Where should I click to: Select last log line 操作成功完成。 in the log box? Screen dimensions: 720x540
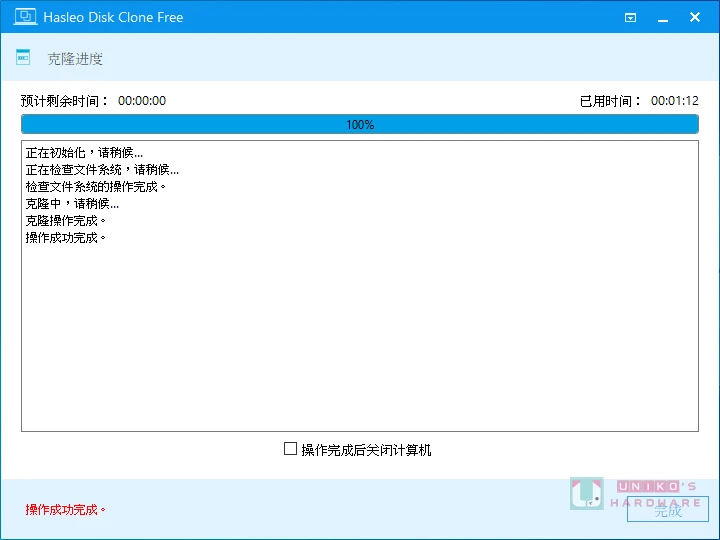[x=66, y=237]
